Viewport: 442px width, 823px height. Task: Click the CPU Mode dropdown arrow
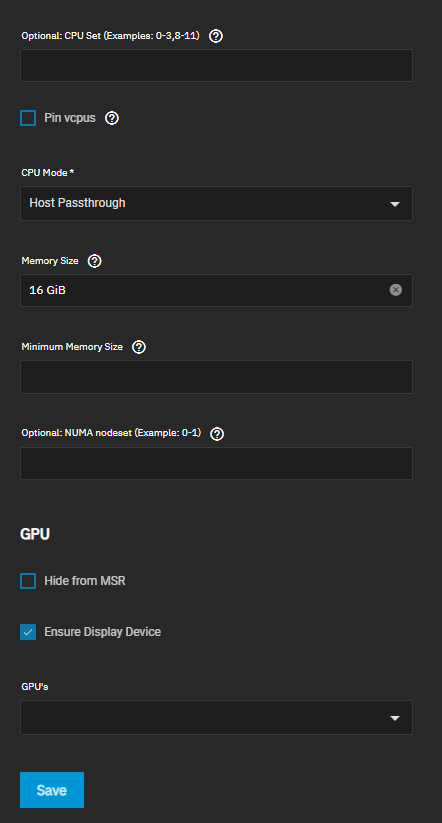(395, 204)
